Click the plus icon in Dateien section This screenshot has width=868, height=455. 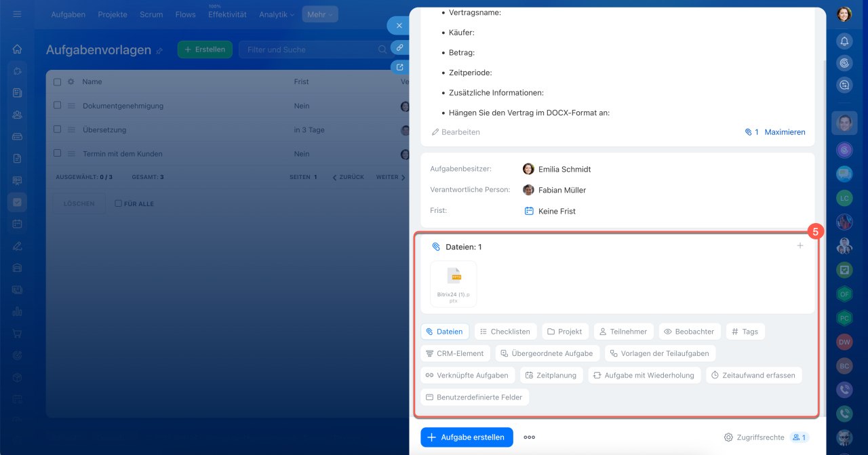click(x=800, y=245)
